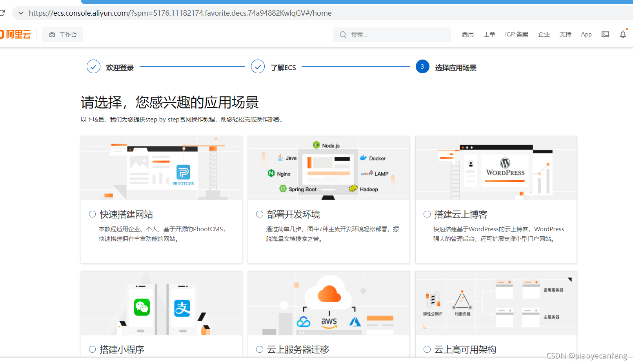Screen dimensions: 633x364
Task: Click the 了解ECS step checkmark circle
Action: point(258,67)
